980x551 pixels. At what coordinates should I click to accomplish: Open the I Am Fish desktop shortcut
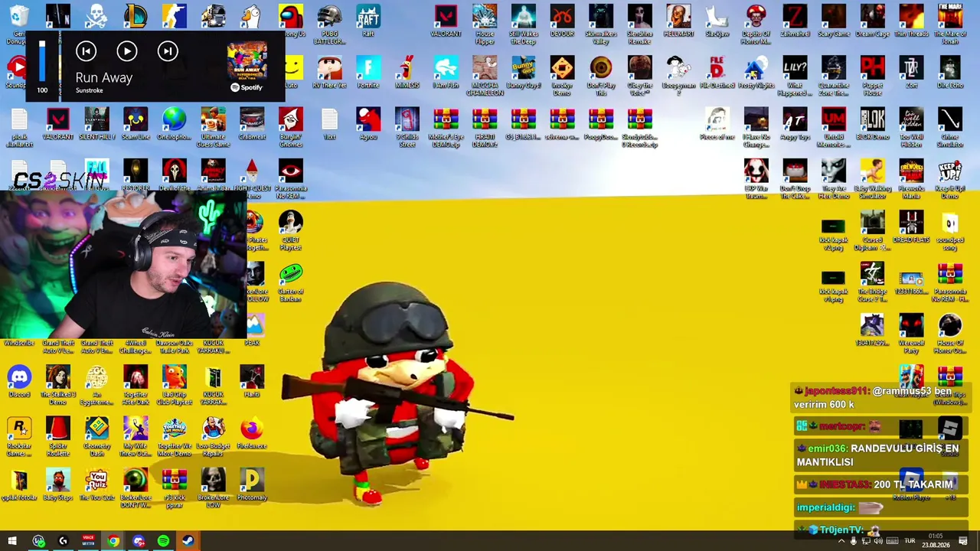point(446,72)
